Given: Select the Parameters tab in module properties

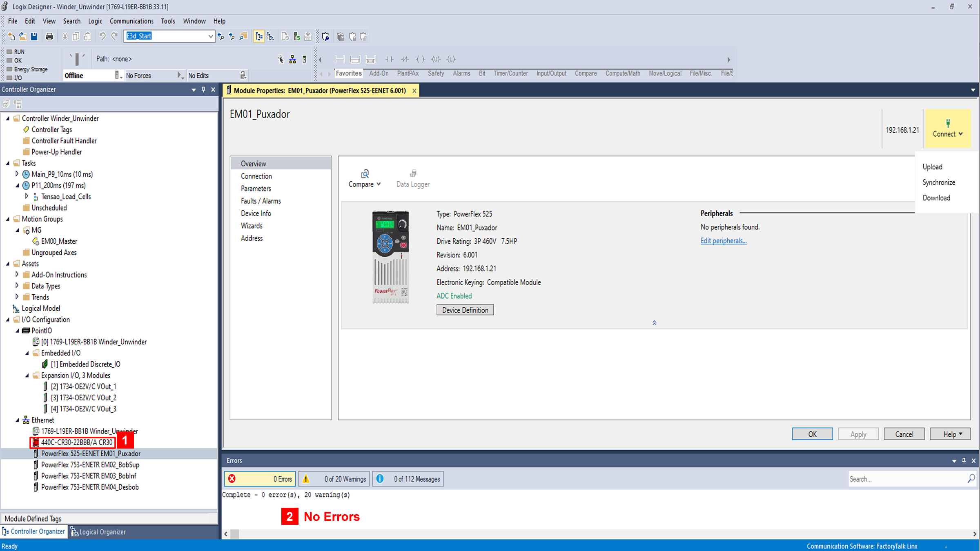Looking at the screenshot, I should [256, 189].
